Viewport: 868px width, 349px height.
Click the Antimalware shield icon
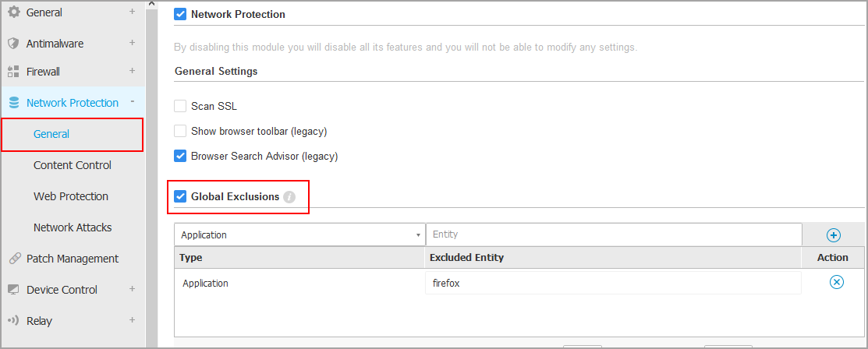click(x=14, y=44)
